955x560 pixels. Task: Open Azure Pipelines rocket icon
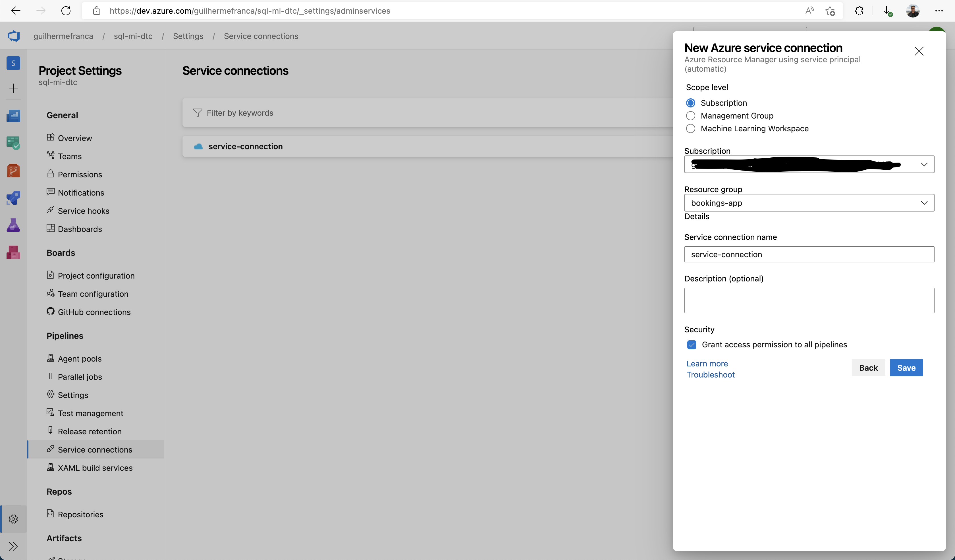tap(13, 198)
